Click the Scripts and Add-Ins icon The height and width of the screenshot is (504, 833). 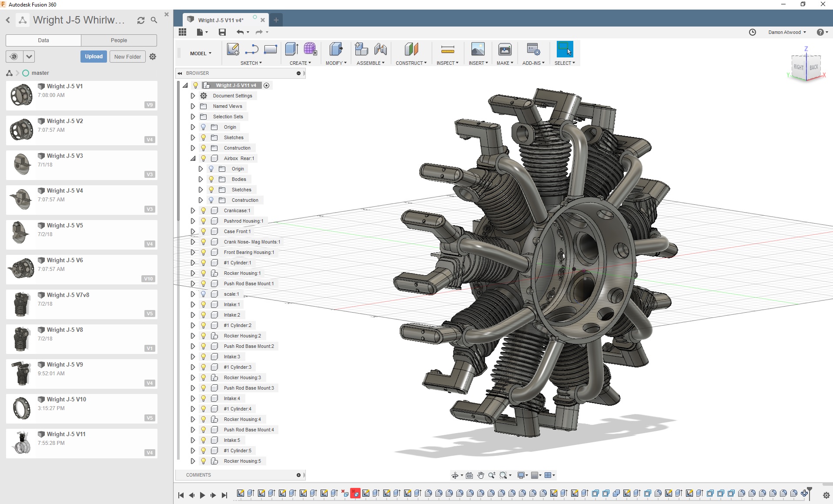coord(533,49)
